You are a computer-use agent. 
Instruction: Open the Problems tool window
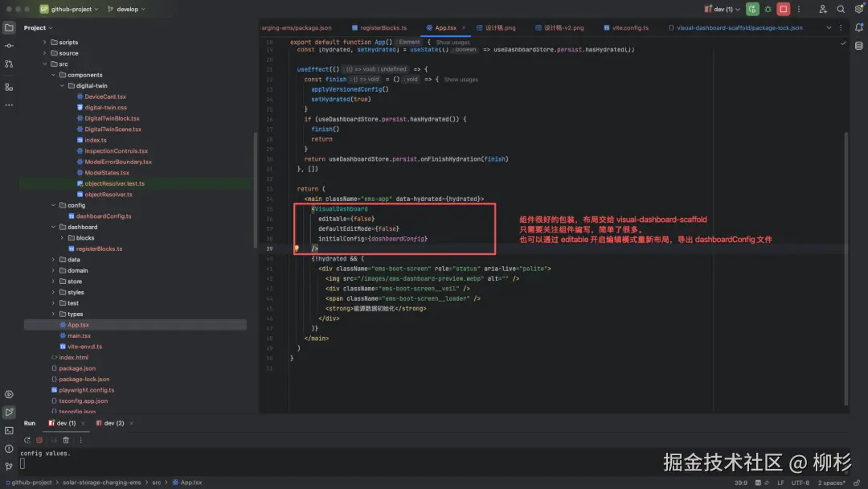coord(9,449)
